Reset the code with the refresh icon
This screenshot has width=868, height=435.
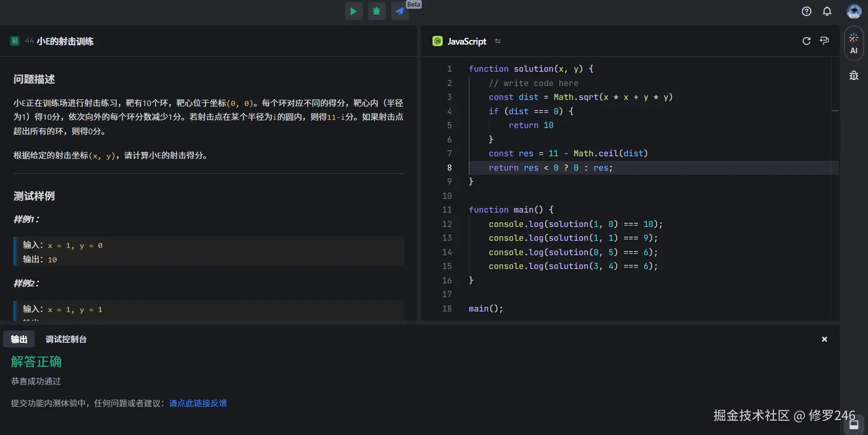807,41
